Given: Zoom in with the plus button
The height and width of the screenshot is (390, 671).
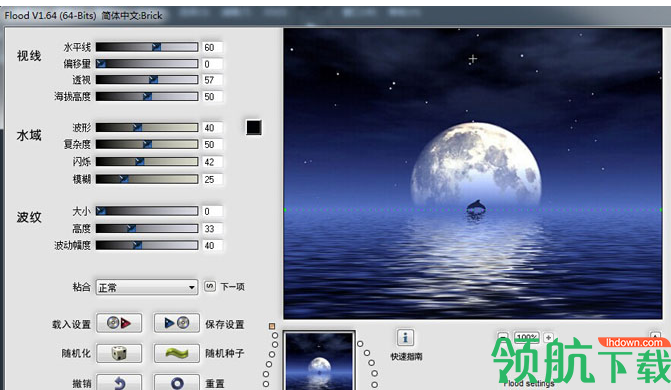Looking at the screenshot, I should pyautogui.click(x=549, y=337).
